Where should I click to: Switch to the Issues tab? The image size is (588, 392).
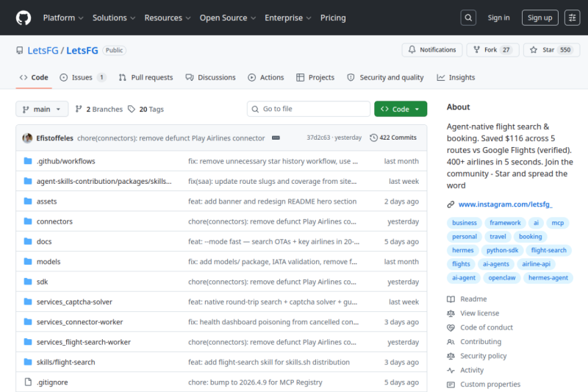tap(83, 78)
